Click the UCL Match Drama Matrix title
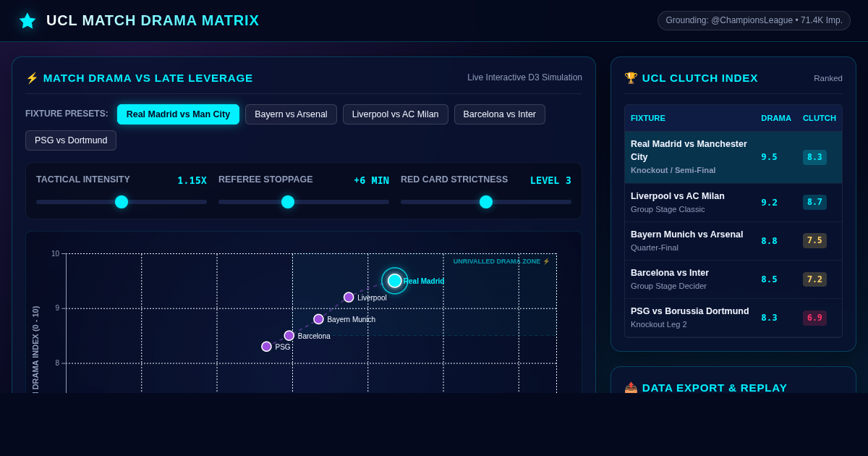The width and height of the screenshot is (868, 456). pos(153,20)
